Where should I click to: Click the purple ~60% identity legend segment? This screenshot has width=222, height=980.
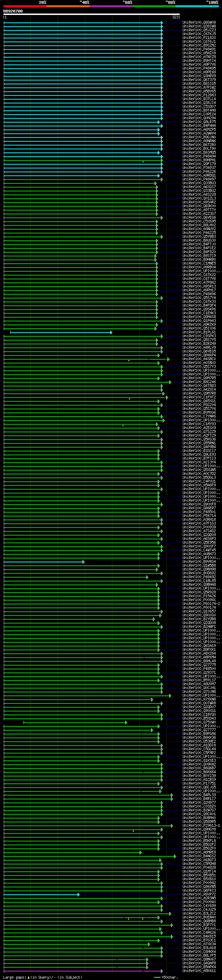click(x=111, y=6)
